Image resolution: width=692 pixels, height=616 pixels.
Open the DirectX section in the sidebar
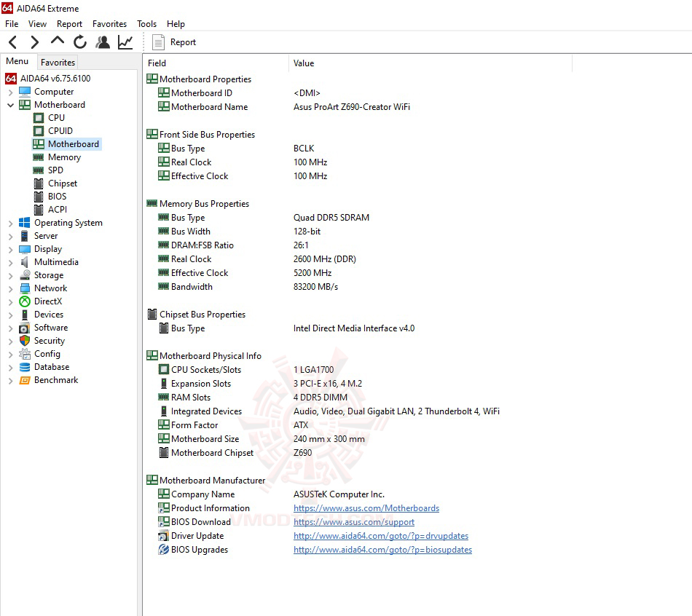pos(50,301)
